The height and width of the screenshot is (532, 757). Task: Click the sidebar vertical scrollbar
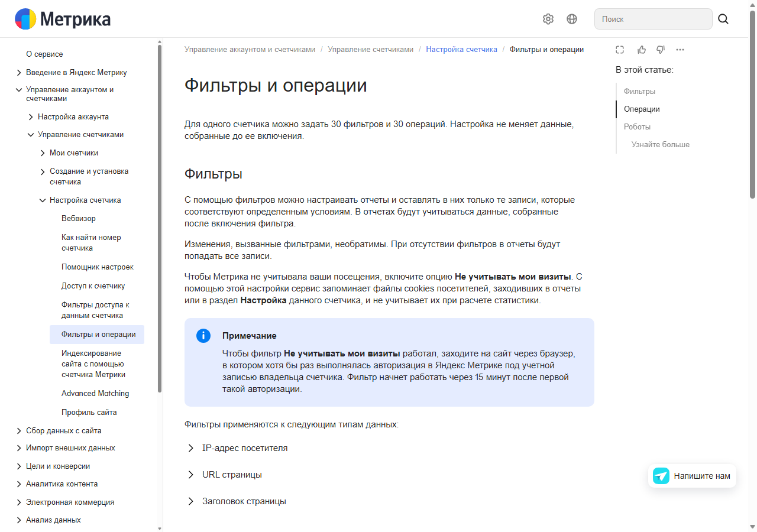160,219
